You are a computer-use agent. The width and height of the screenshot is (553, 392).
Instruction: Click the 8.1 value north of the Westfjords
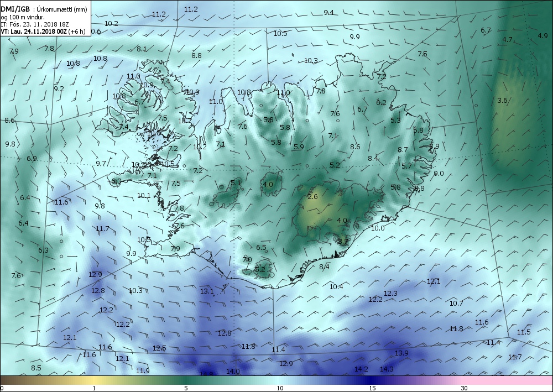pos(142,49)
